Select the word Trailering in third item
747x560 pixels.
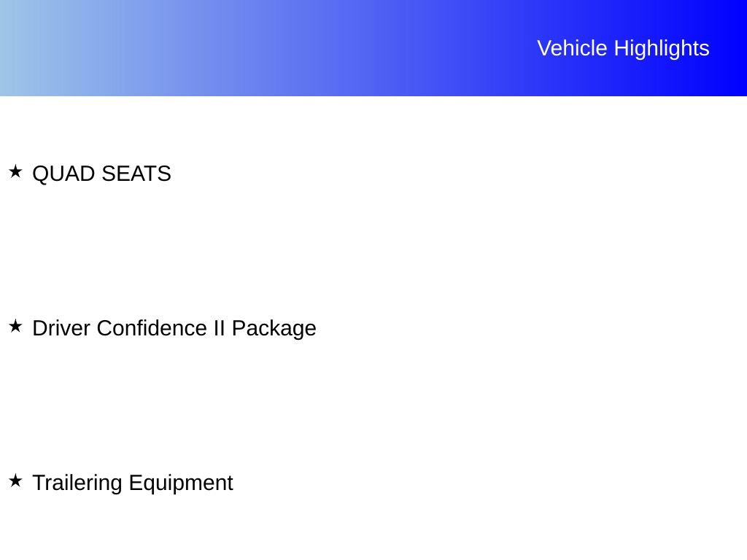point(77,483)
